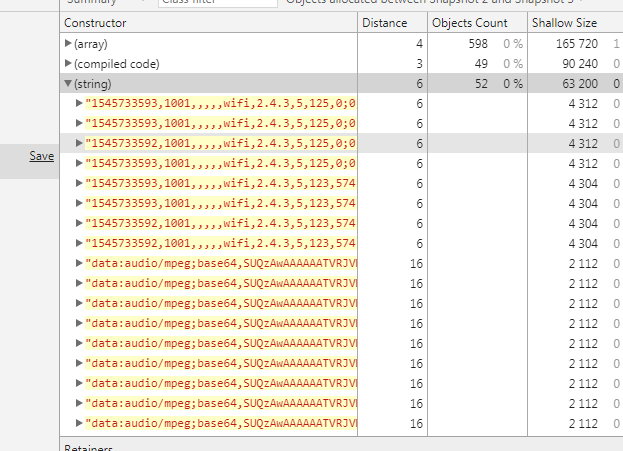Select the highlighted 1545733593 string row
The image size is (623, 451).
[x=220, y=144]
